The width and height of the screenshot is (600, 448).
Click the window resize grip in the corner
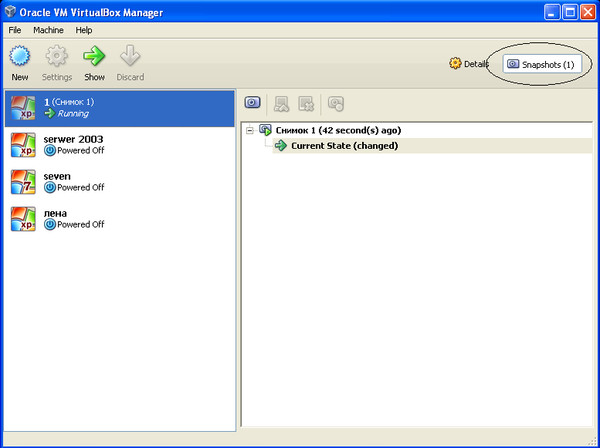tap(592, 440)
